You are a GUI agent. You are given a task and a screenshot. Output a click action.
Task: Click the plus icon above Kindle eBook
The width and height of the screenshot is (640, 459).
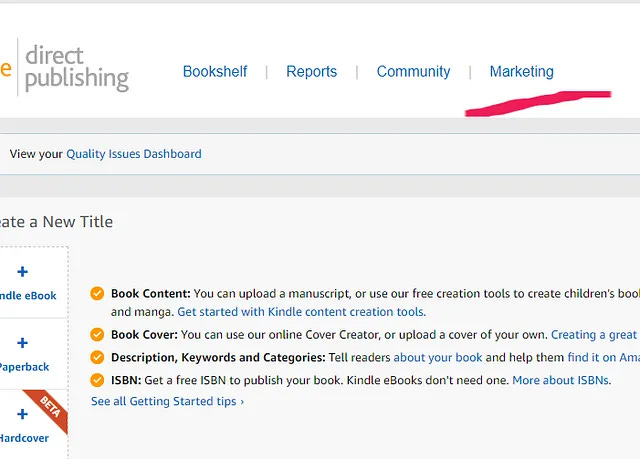tap(22, 272)
